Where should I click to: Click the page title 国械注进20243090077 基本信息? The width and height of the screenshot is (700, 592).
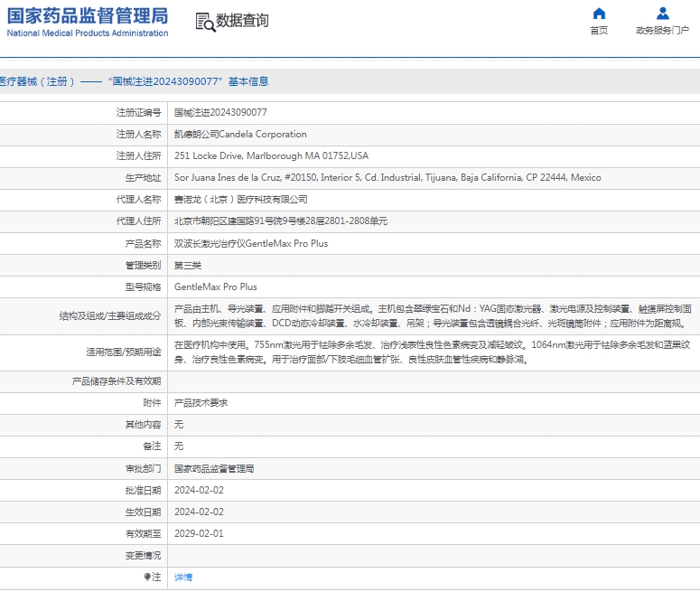pyautogui.click(x=189, y=81)
